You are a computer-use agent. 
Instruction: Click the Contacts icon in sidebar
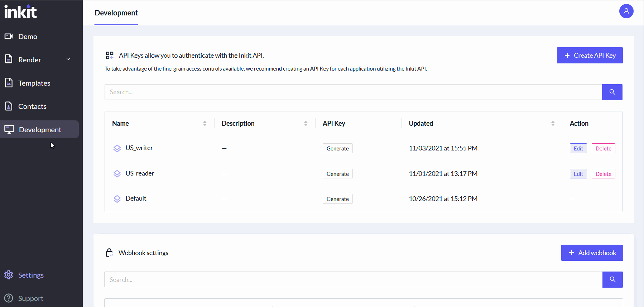[x=9, y=106]
